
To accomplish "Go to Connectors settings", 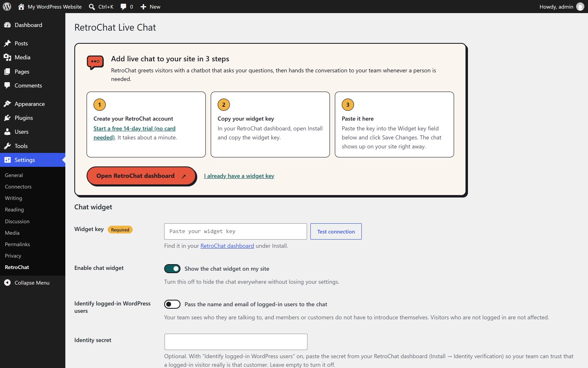I will point(18,186).
